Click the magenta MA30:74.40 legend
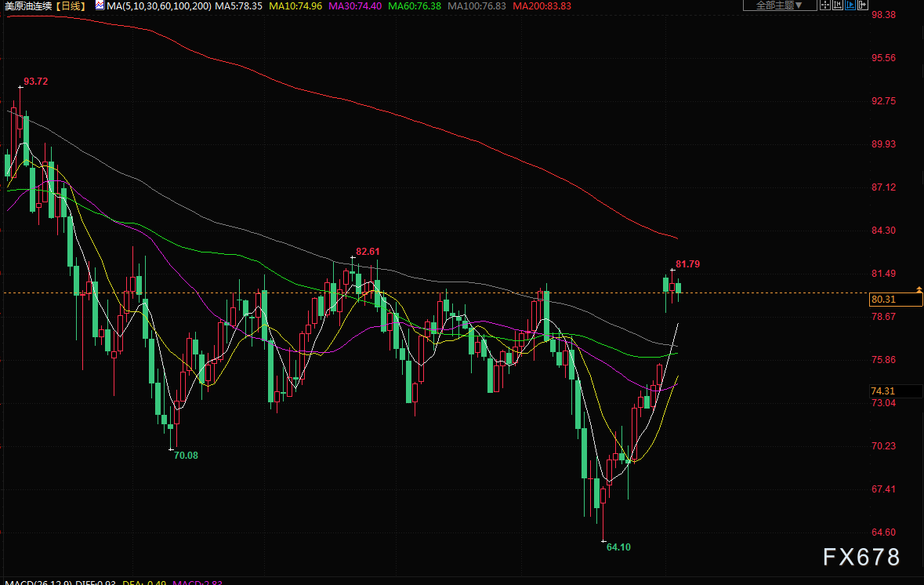The width and height of the screenshot is (924, 585). [355, 5]
